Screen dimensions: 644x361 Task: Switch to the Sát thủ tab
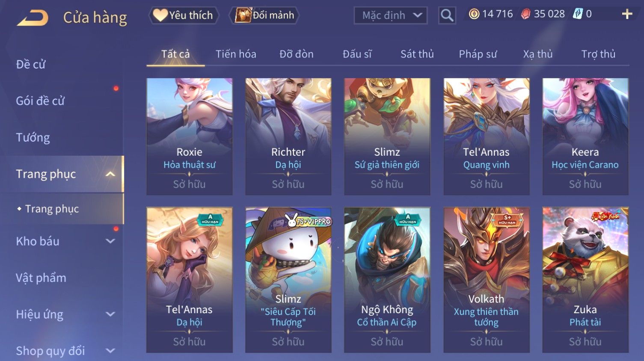pos(417,54)
